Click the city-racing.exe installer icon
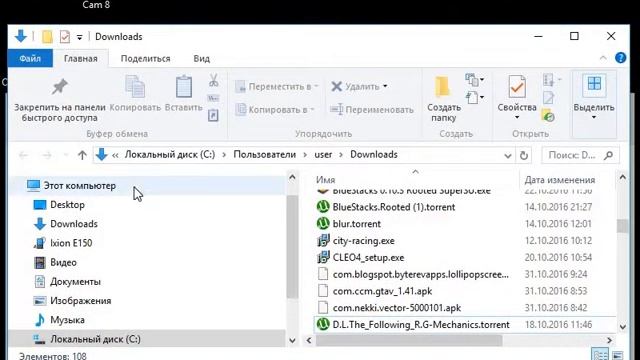The image size is (640, 360). pos(323,240)
